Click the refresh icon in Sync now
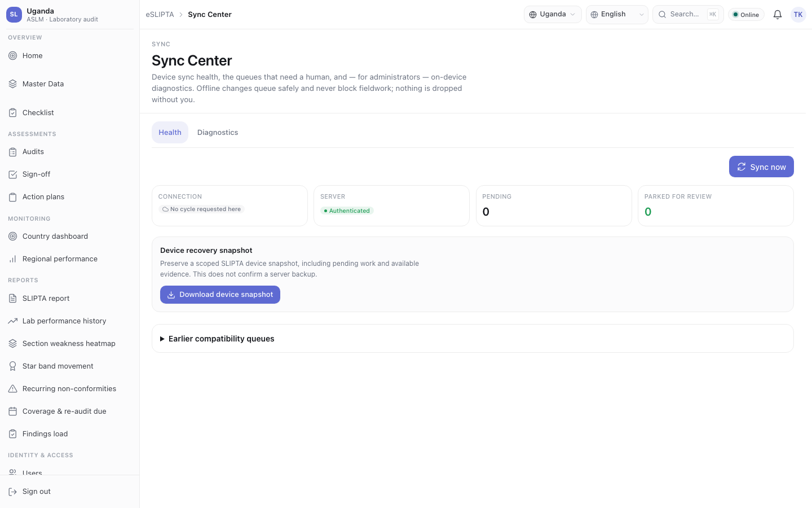 (x=742, y=167)
